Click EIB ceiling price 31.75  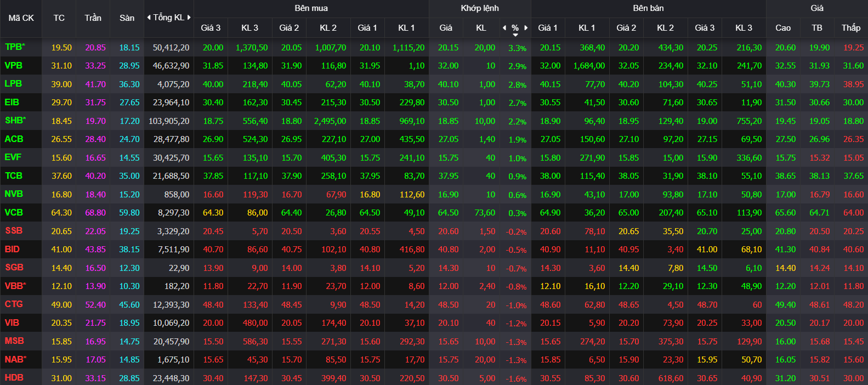(x=95, y=103)
